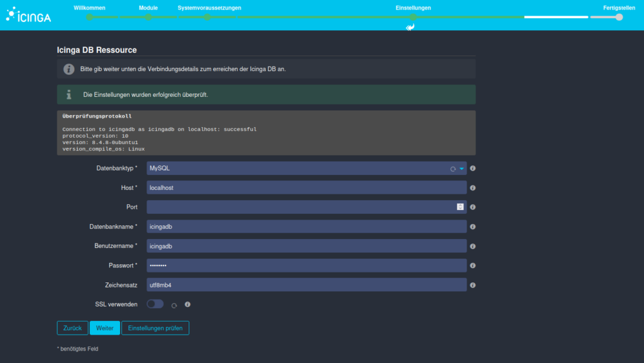Viewport: 644px width, 363px height.
Task: Open info icon for Datenbankname field
Action: (x=473, y=226)
